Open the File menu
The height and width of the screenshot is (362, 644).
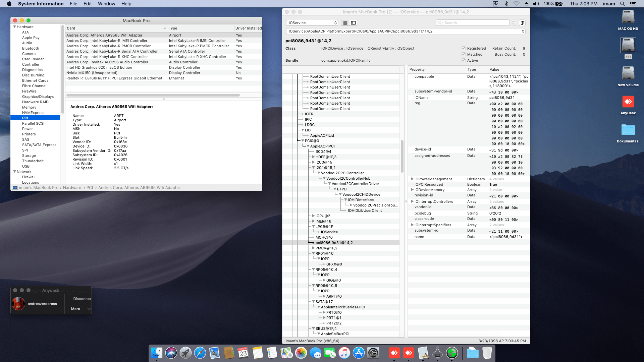pos(73,4)
